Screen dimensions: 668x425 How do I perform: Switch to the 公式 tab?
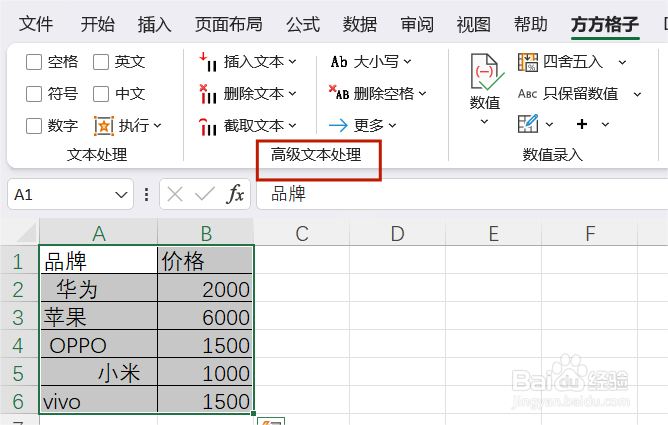click(303, 24)
